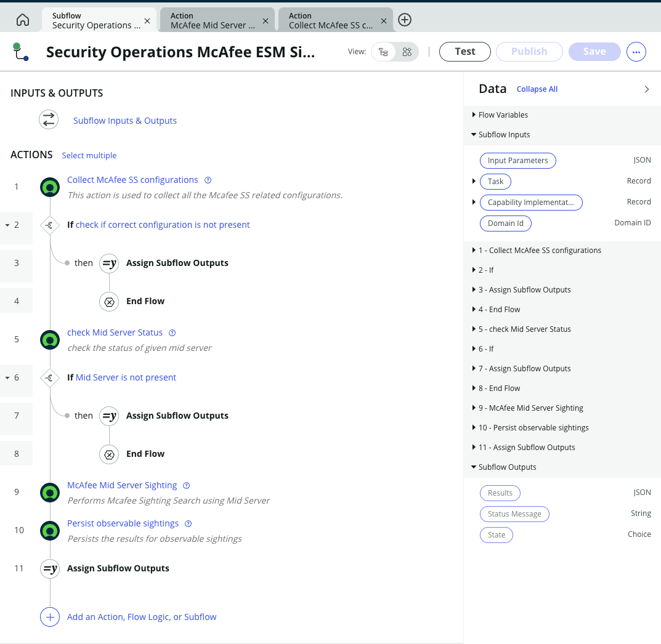Click step 5 check Mid Server action icon
The image size is (661, 644).
coord(50,340)
